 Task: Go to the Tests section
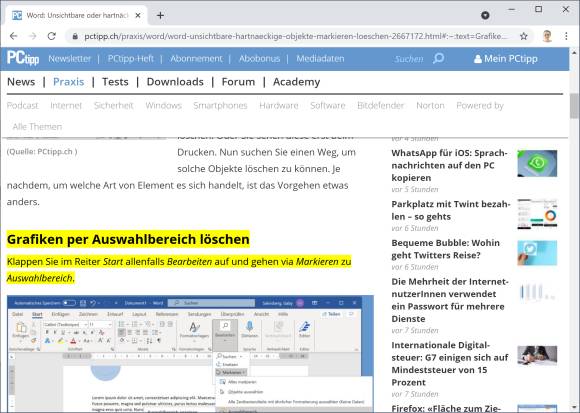pyautogui.click(x=115, y=82)
